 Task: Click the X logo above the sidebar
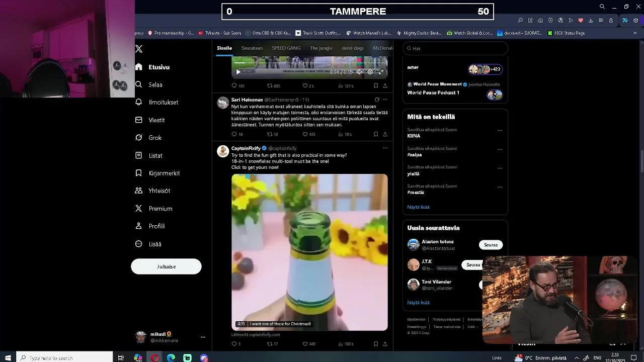[x=139, y=49]
